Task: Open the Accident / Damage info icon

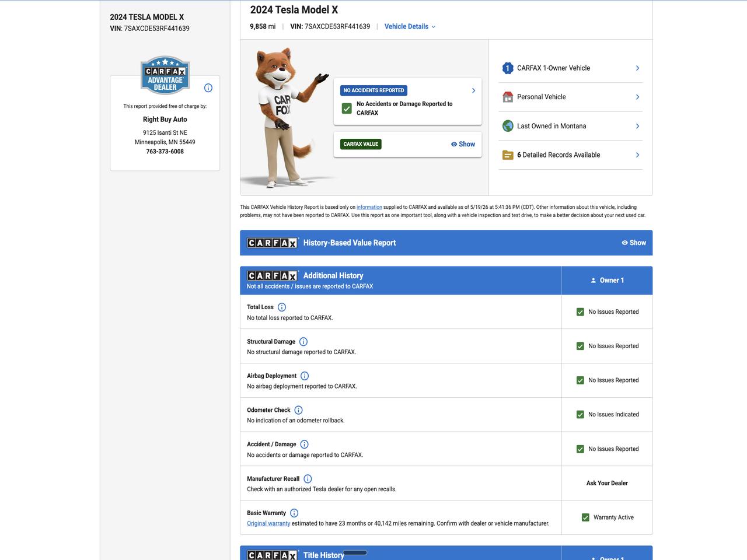Action: point(304,444)
